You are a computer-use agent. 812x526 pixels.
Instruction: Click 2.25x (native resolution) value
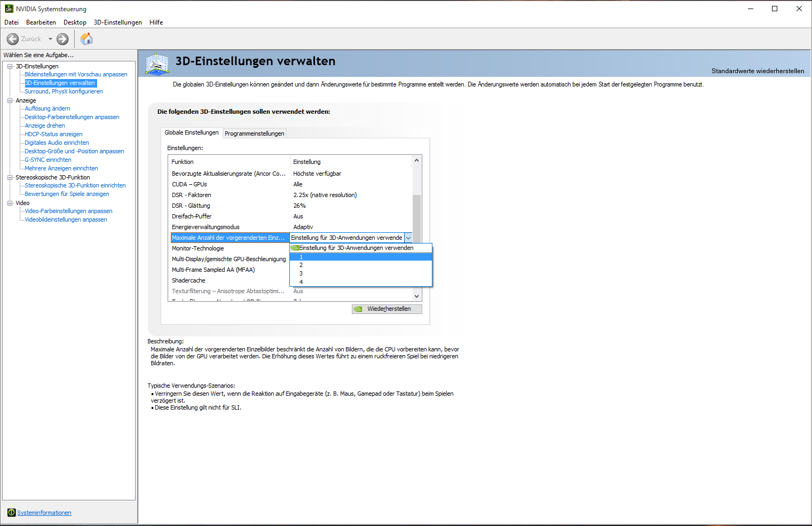(x=325, y=195)
